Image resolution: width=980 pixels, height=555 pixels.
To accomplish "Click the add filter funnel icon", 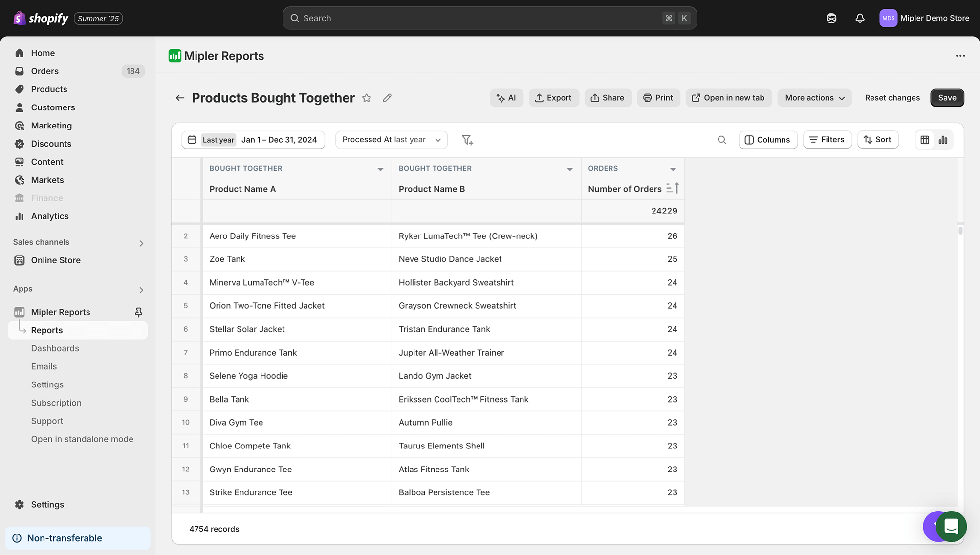I will pyautogui.click(x=467, y=140).
